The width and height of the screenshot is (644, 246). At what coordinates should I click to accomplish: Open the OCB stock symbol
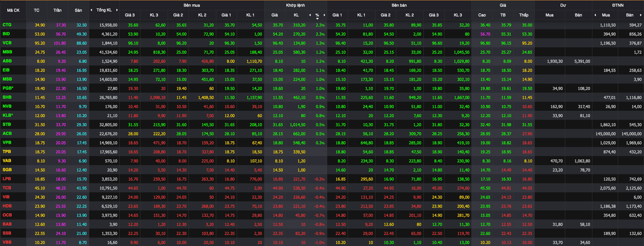point(7,215)
